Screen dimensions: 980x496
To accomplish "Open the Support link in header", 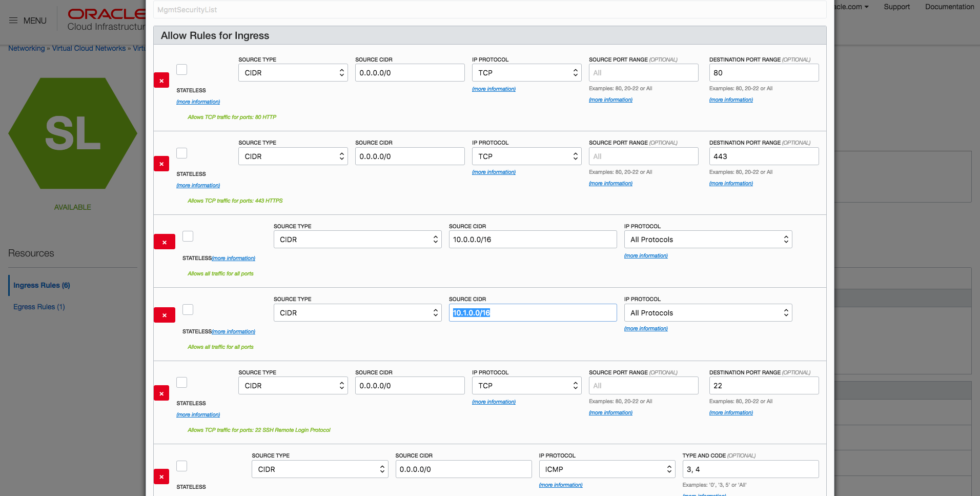I will click(896, 7).
